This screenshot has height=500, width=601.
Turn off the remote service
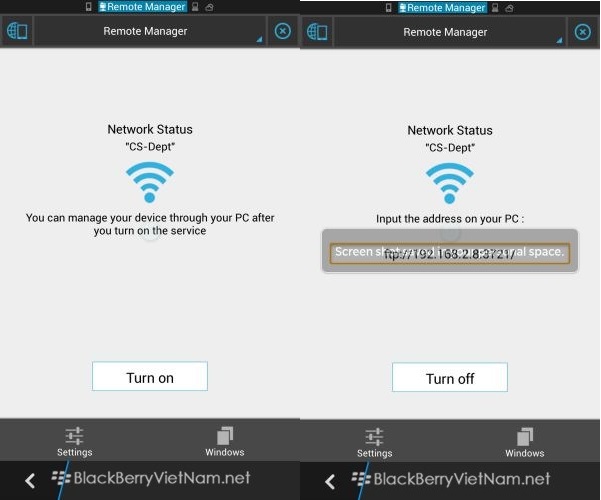450,377
